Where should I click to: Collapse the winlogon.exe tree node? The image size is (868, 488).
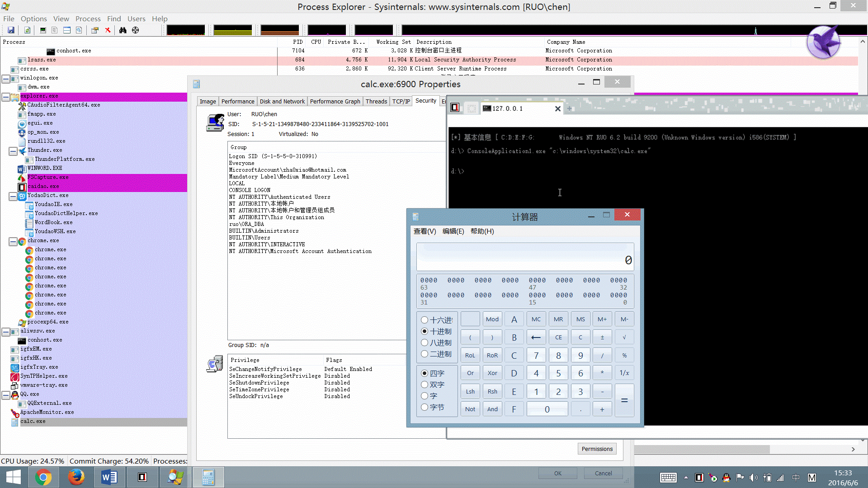(6, 79)
